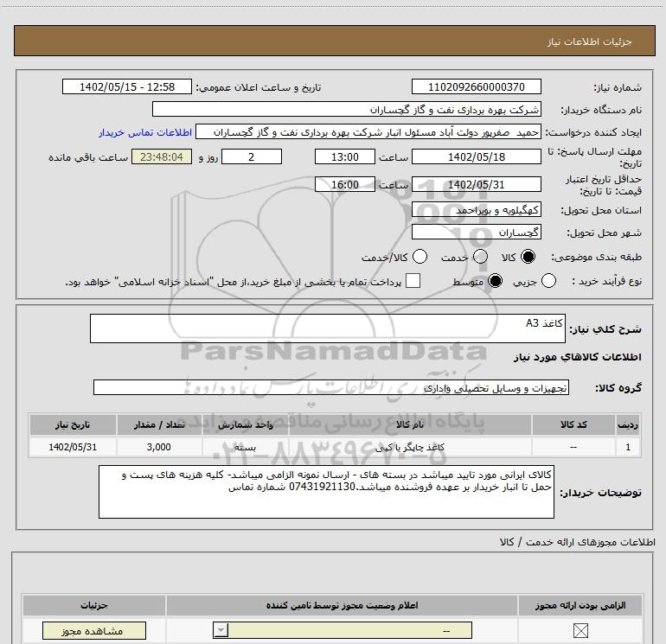Click the validity time field 16:00
The height and width of the screenshot is (644, 666).
click(x=345, y=184)
